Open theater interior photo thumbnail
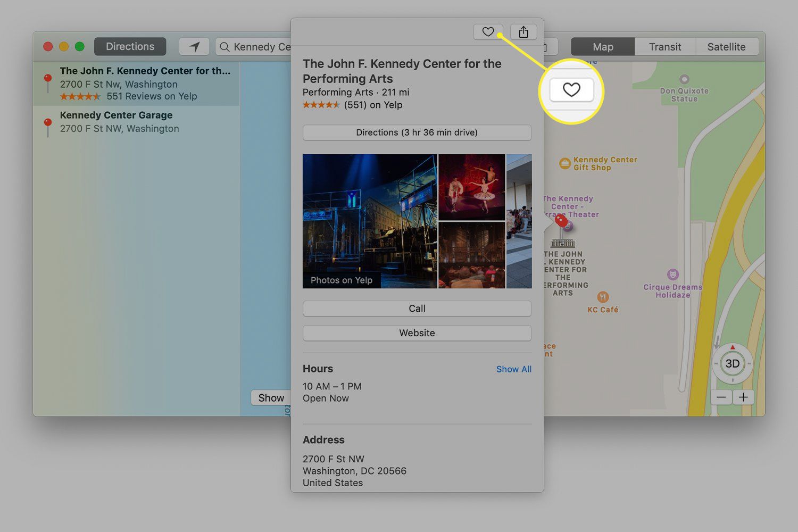This screenshot has height=532, width=798. click(472, 255)
